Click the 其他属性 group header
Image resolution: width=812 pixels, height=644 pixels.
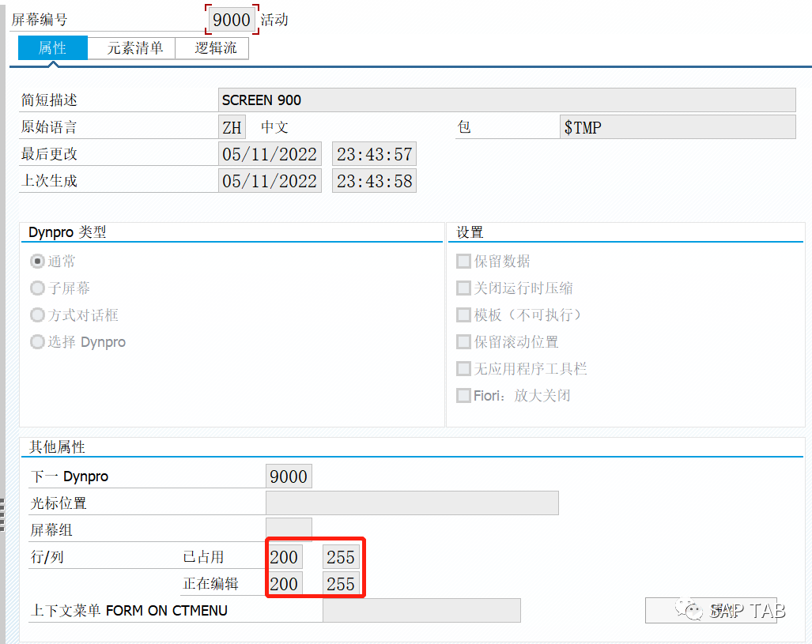[57, 446]
